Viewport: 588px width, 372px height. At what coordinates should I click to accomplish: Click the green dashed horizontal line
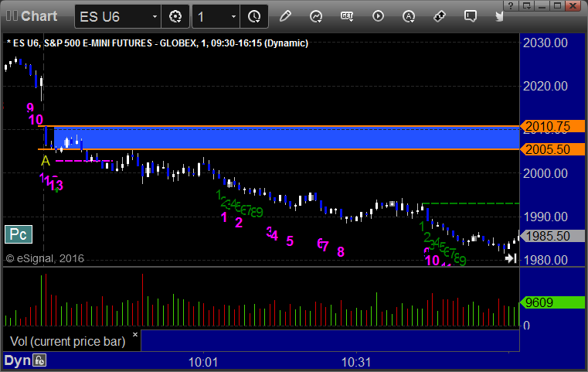(471, 203)
